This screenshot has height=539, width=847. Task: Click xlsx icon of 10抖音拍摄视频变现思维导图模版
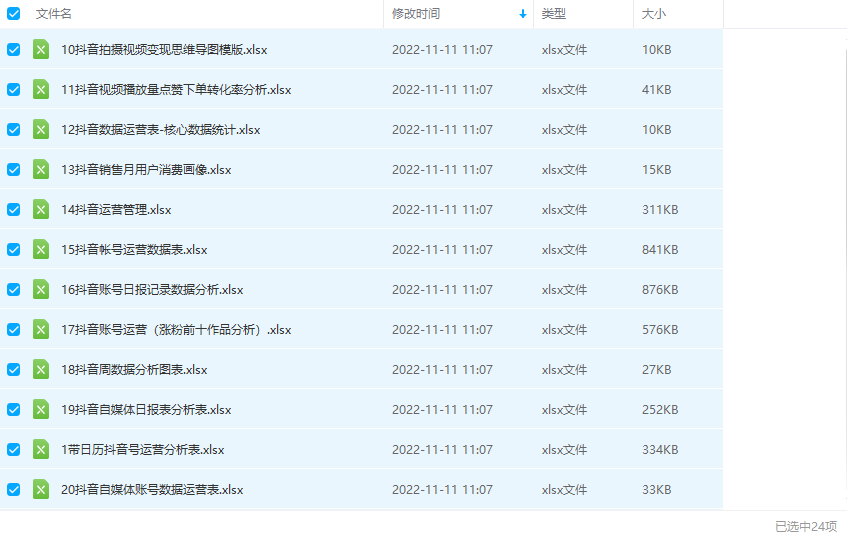(x=41, y=50)
